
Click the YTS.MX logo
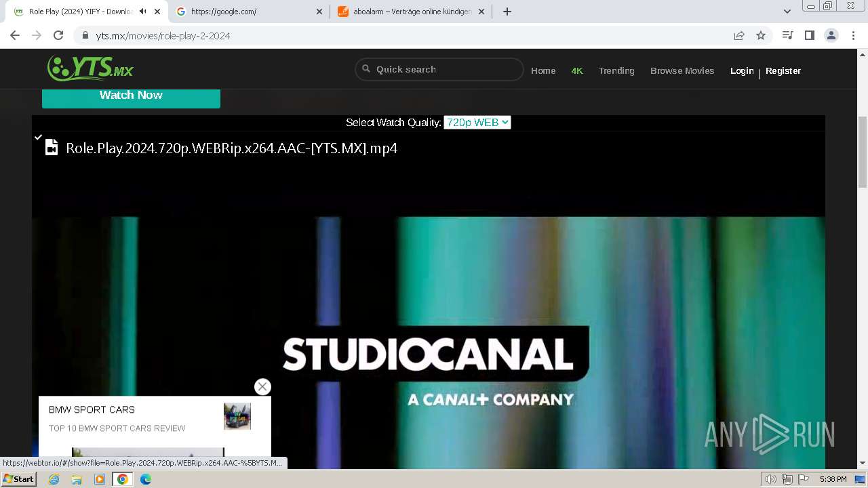90,68
